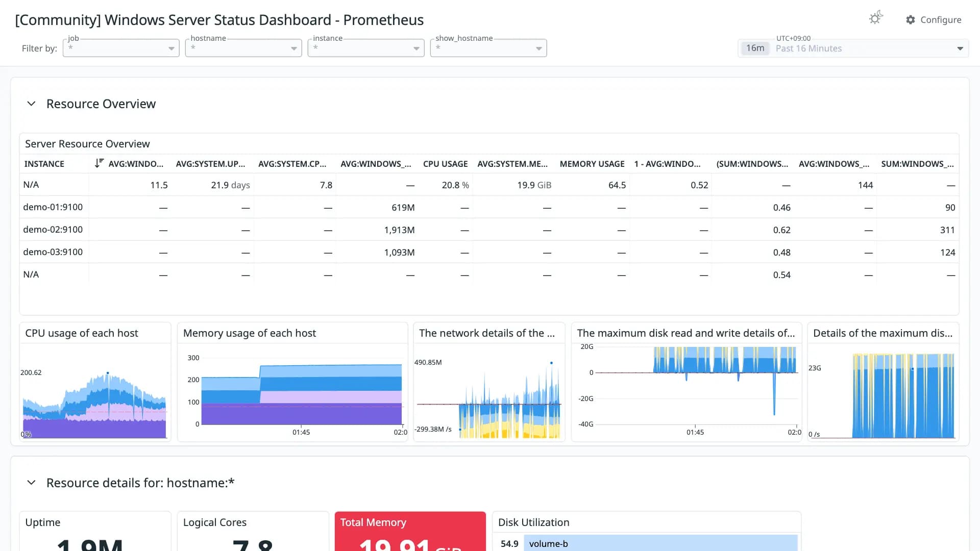
Task: Click the Uptime widget title
Action: (x=43, y=522)
